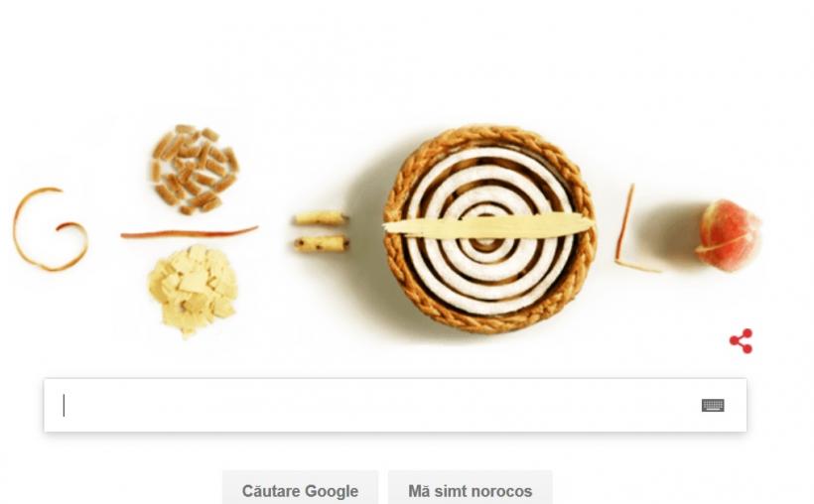Click the braided crust edge of the pie
This screenshot has height=504, width=814.
coord(488,134)
